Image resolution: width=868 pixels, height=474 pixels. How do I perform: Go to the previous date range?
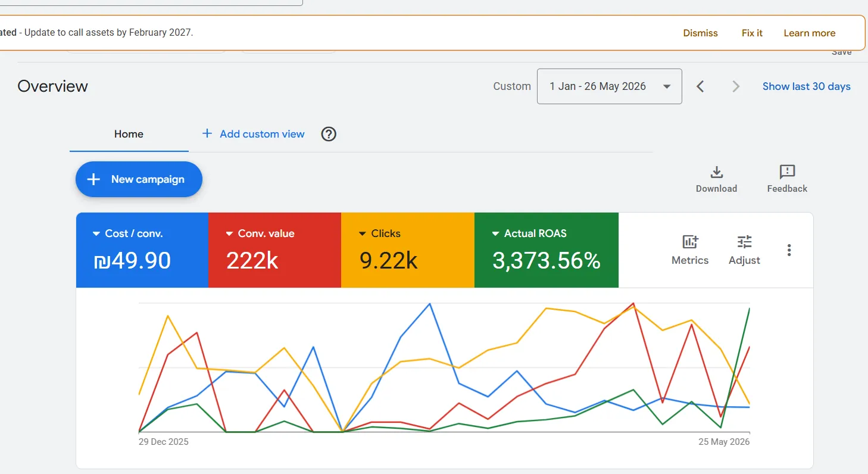click(701, 86)
